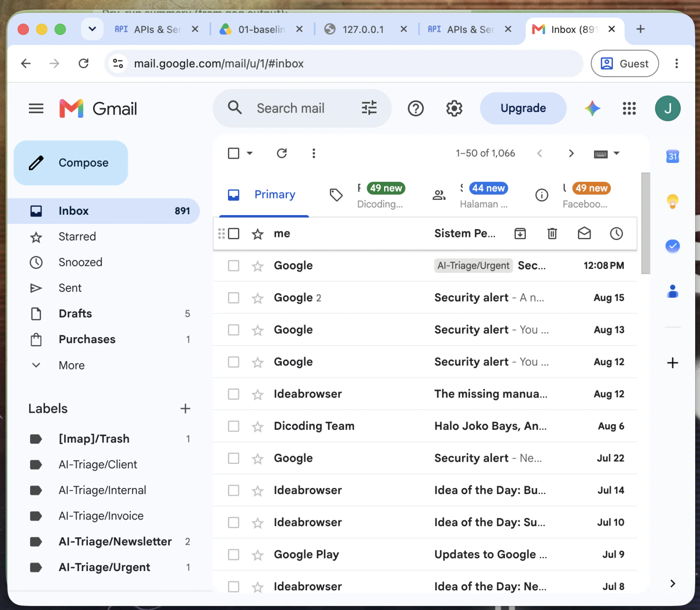Image resolution: width=700 pixels, height=610 pixels.
Task: Select the Google 2 email from Aug 15
Action: tap(234, 298)
